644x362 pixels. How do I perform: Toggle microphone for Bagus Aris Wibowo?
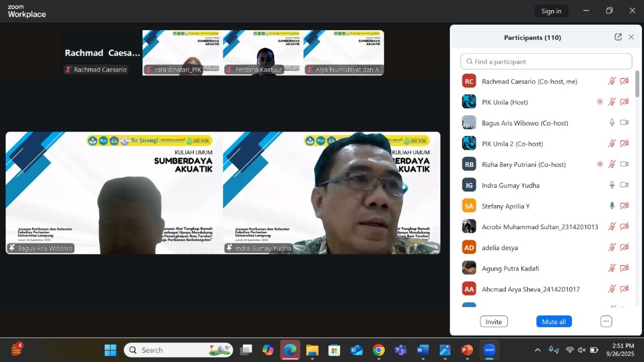[612, 123]
